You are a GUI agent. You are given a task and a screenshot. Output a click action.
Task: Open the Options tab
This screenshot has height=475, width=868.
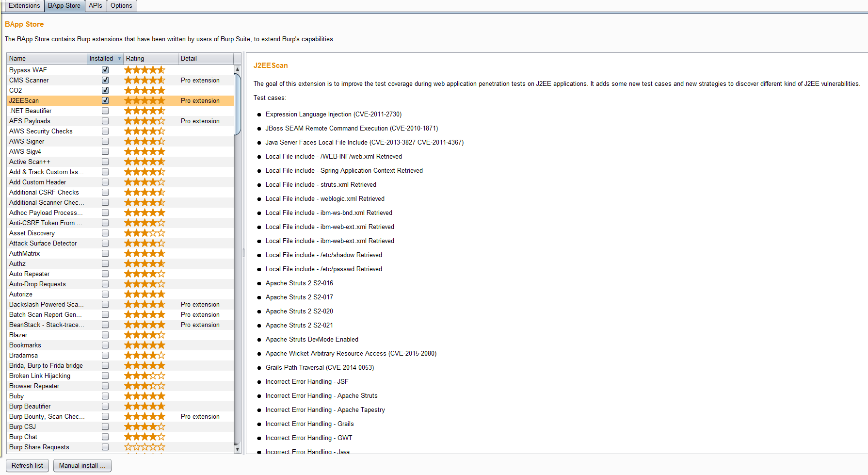tap(121, 6)
